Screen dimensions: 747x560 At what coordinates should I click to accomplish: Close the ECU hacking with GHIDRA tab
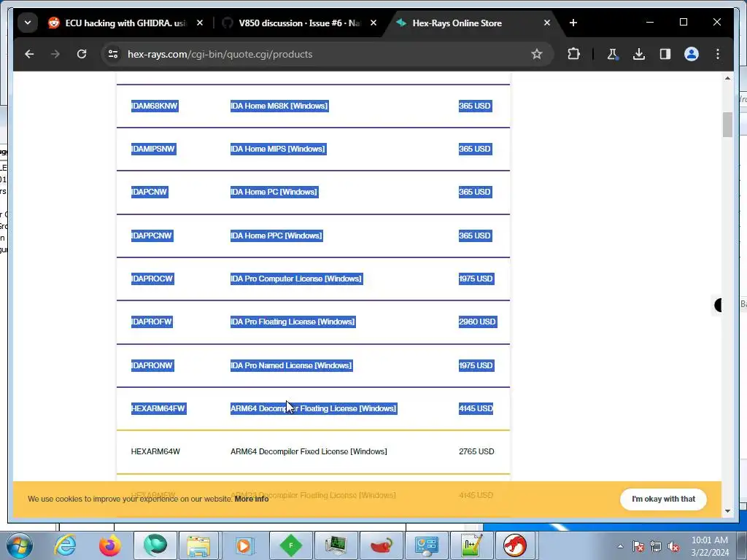click(x=200, y=23)
